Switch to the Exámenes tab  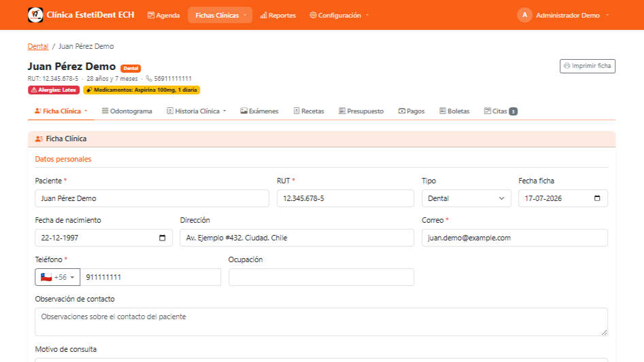(x=259, y=111)
